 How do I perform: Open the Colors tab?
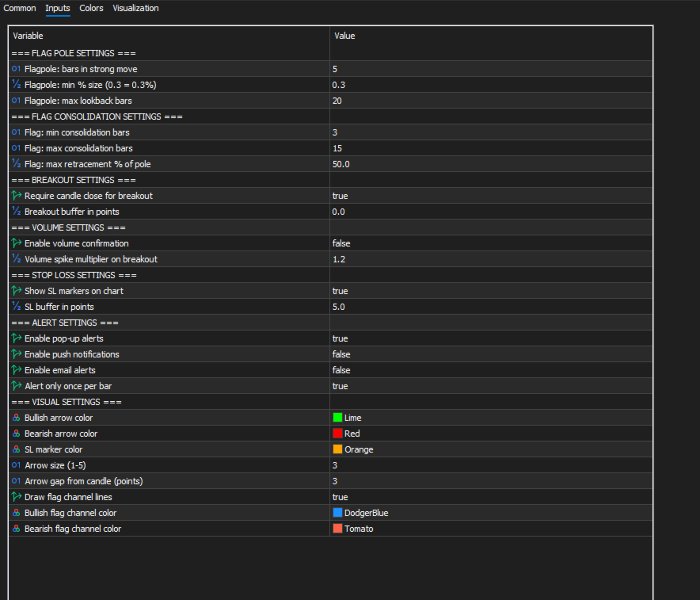click(x=91, y=8)
